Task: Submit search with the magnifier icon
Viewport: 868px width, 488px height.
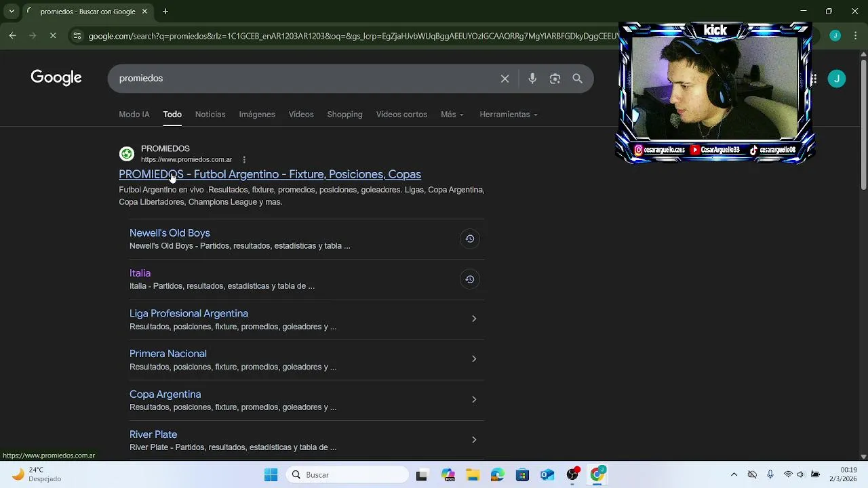Action: coord(577,79)
